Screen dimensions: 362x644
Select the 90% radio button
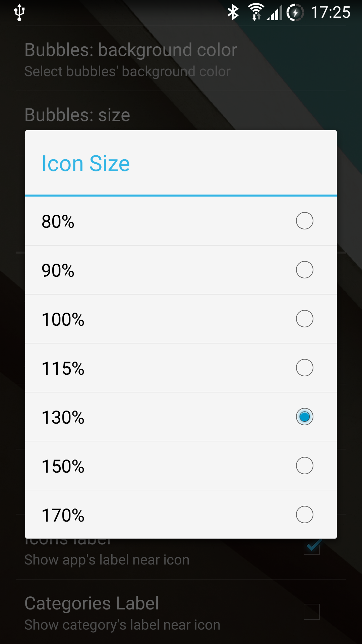[x=304, y=270]
